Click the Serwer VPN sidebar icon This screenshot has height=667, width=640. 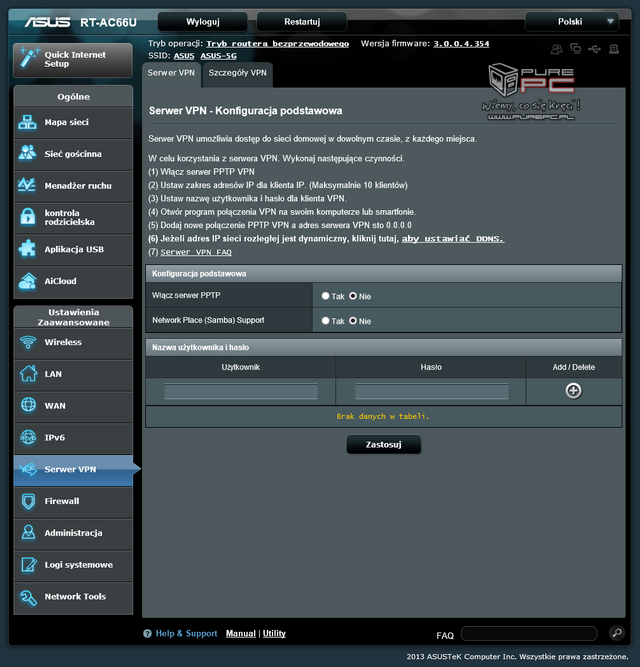[28, 469]
